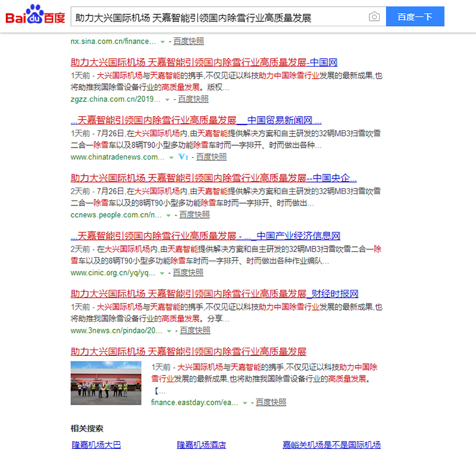Click the 百度一下 search button
The height and width of the screenshot is (450, 476).
point(415,17)
